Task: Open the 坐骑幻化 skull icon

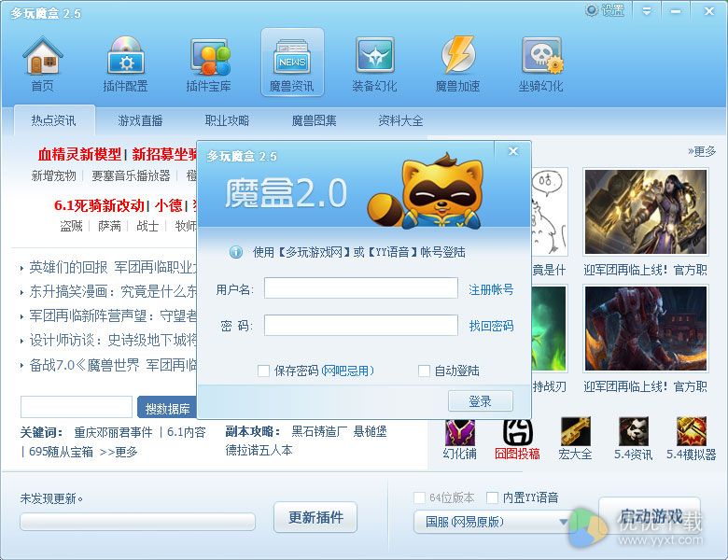Action: click(541, 63)
